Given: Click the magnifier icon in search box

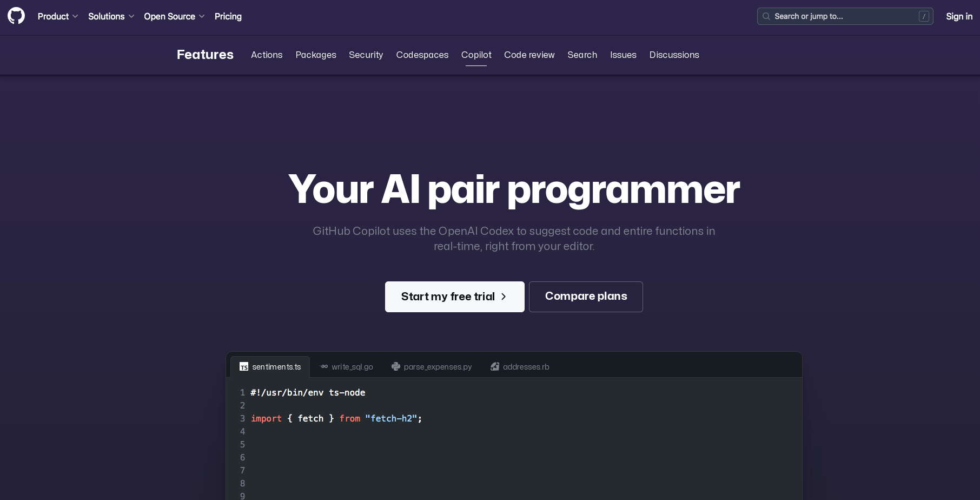Looking at the screenshot, I should click(x=766, y=16).
